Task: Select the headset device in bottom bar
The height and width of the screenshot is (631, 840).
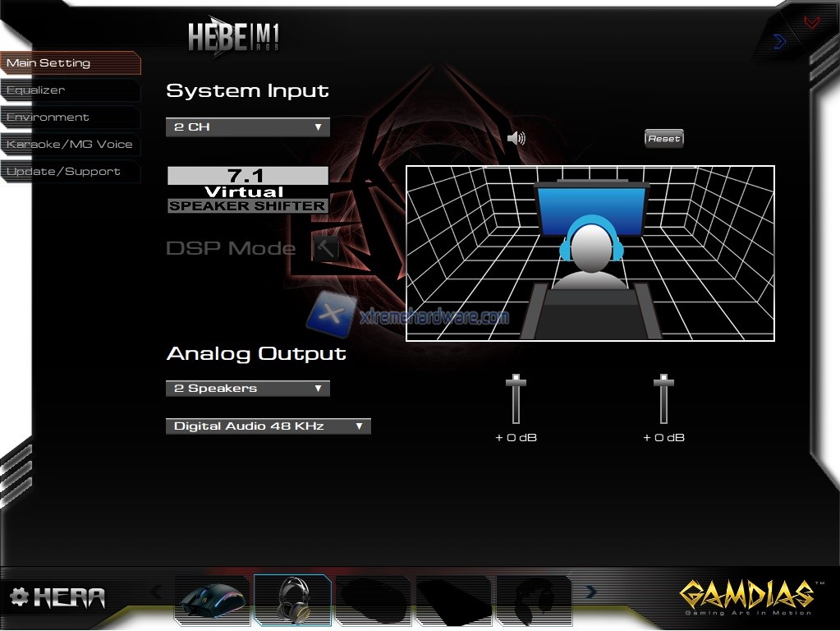Action: point(292,601)
